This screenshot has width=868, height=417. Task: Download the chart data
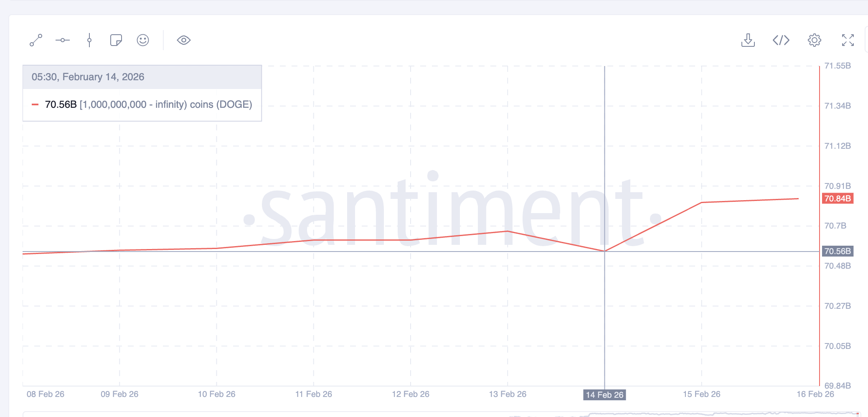coord(748,40)
